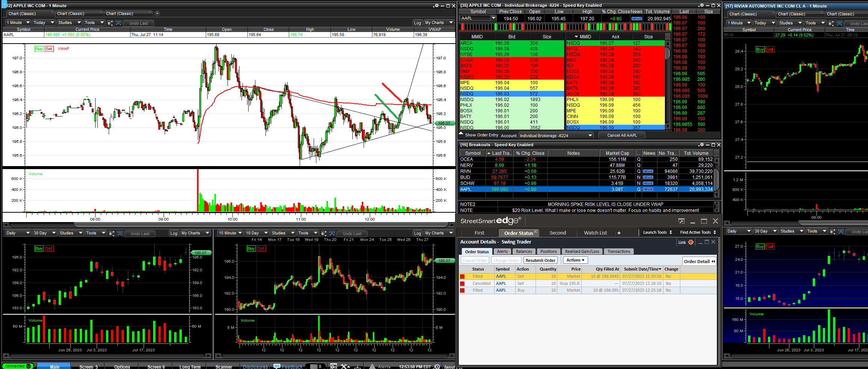Click the crosshair sync icon in the Daily chart toolbar

120,233
